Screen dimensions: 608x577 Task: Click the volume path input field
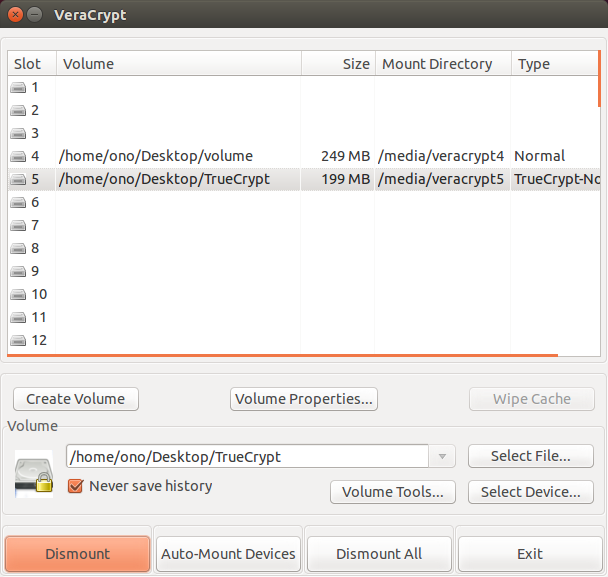tap(247, 456)
